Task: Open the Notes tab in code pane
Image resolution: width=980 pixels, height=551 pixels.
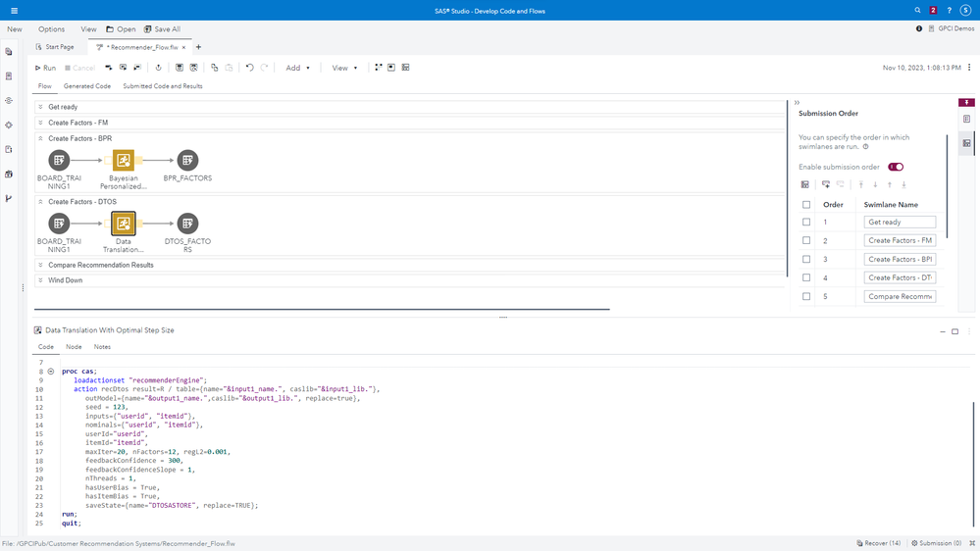Action: tap(102, 347)
